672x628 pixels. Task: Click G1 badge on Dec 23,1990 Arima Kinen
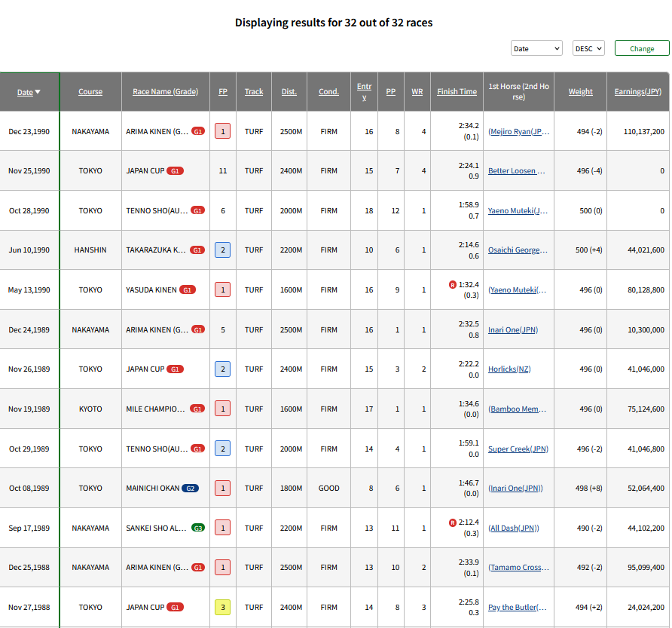pos(197,132)
